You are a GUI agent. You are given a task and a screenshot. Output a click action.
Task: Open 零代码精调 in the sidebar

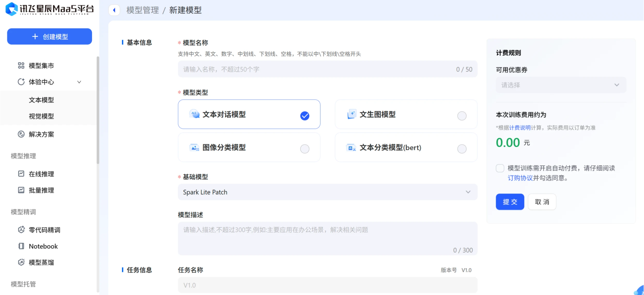[x=44, y=230]
